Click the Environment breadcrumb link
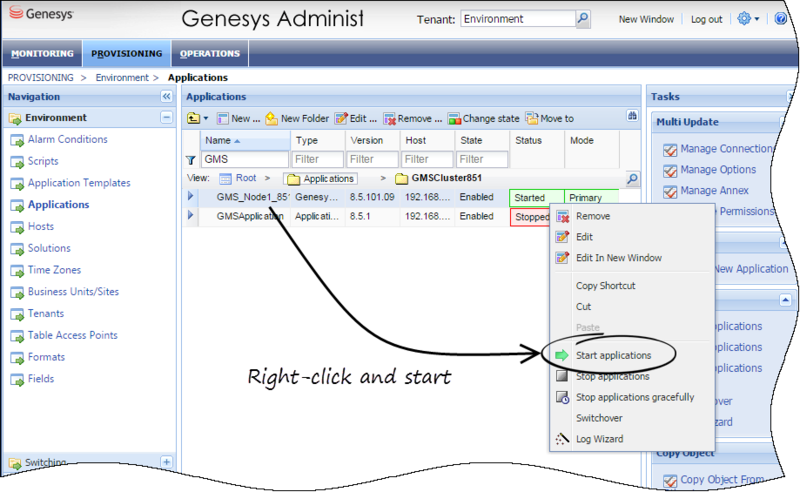 (122, 78)
